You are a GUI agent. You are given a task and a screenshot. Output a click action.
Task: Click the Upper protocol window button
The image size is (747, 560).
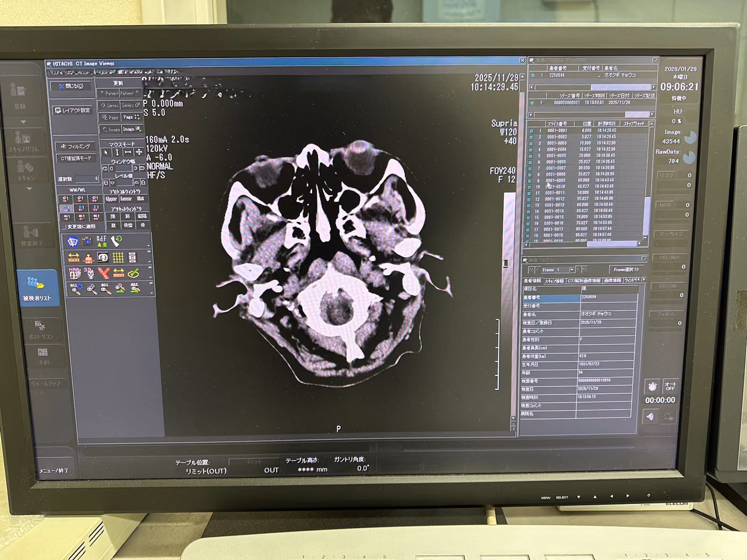111,199
